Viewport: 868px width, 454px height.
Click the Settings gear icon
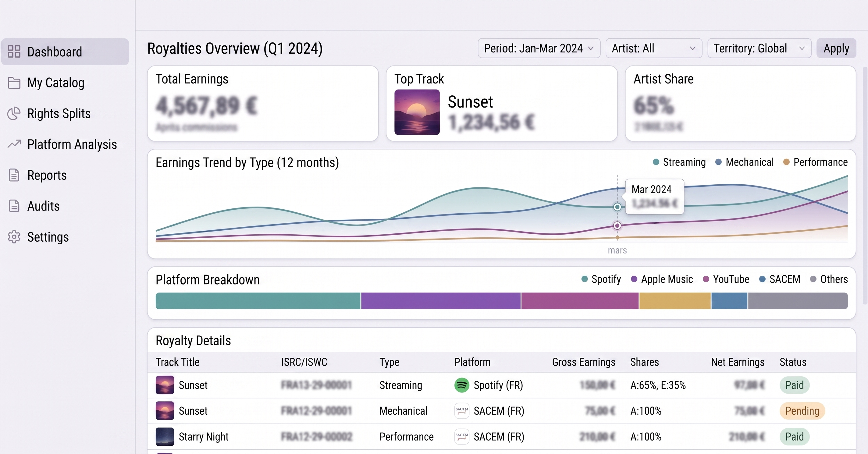tap(14, 237)
